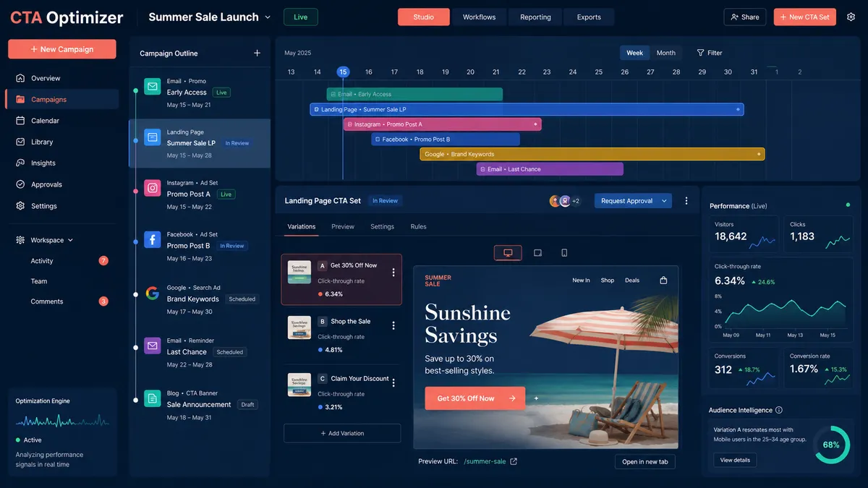Click the New Campaign button

coord(62,49)
